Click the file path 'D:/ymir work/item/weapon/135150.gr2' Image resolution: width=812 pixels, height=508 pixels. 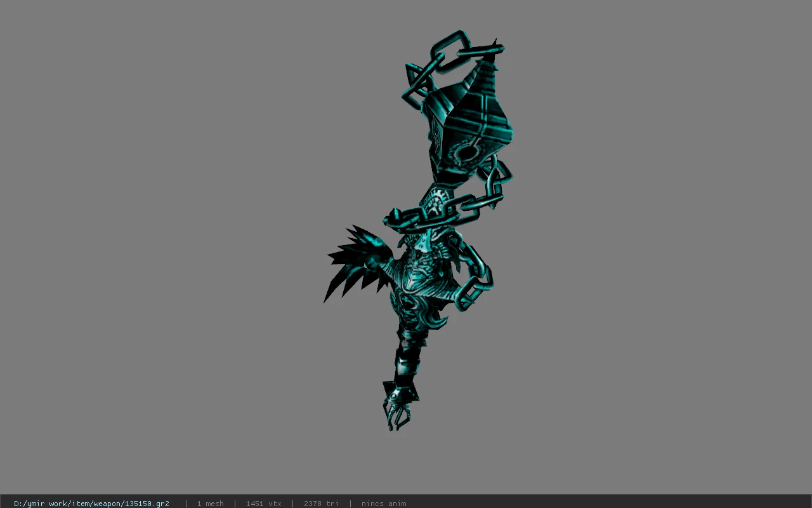(91, 504)
